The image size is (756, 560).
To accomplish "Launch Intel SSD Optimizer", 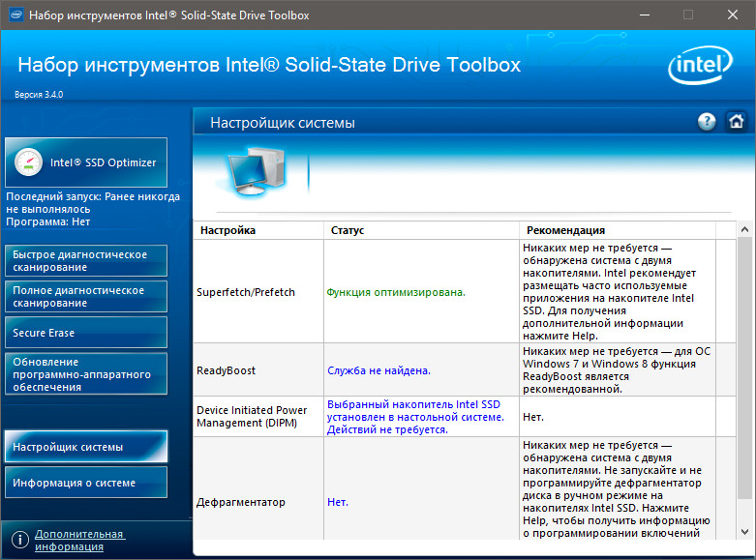I will coord(86,162).
